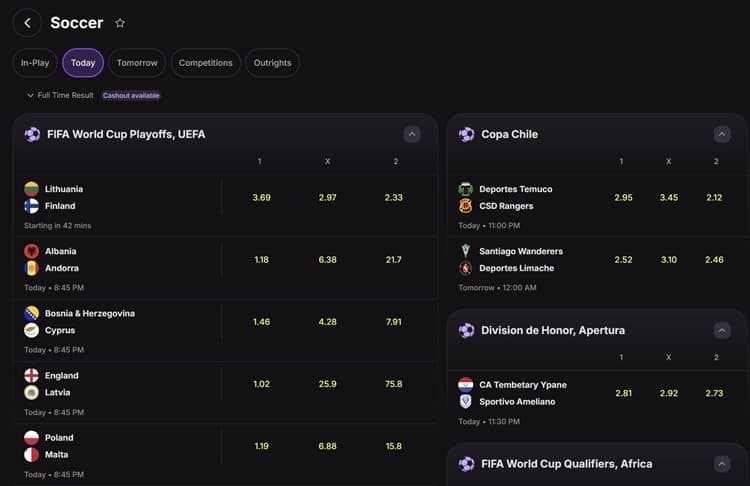
Task: Click the back arrow button
Action: 27,22
